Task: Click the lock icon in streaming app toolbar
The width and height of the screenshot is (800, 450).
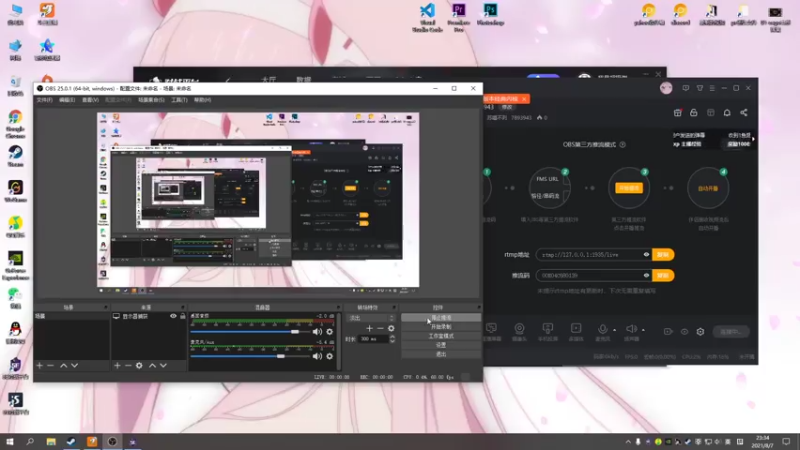Action: tap(694, 113)
